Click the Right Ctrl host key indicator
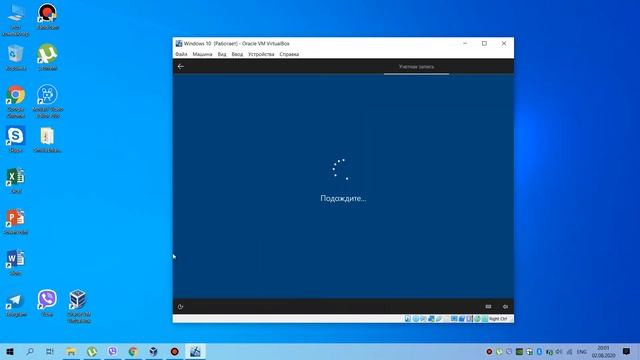This screenshot has width=640, height=360. coord(498,319)
